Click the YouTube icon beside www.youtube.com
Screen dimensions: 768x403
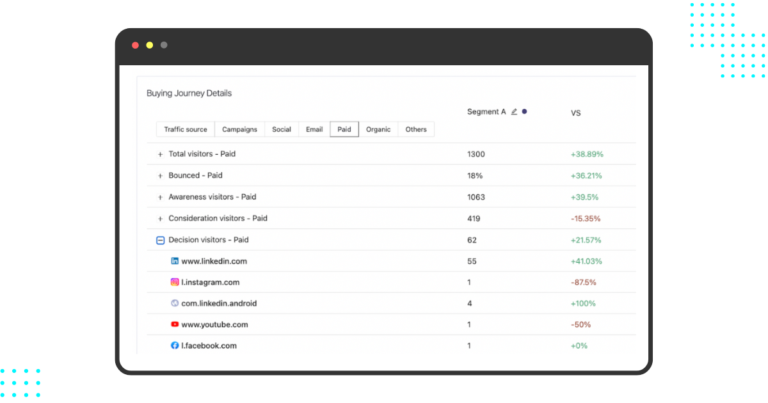click(x=174, y=324)
